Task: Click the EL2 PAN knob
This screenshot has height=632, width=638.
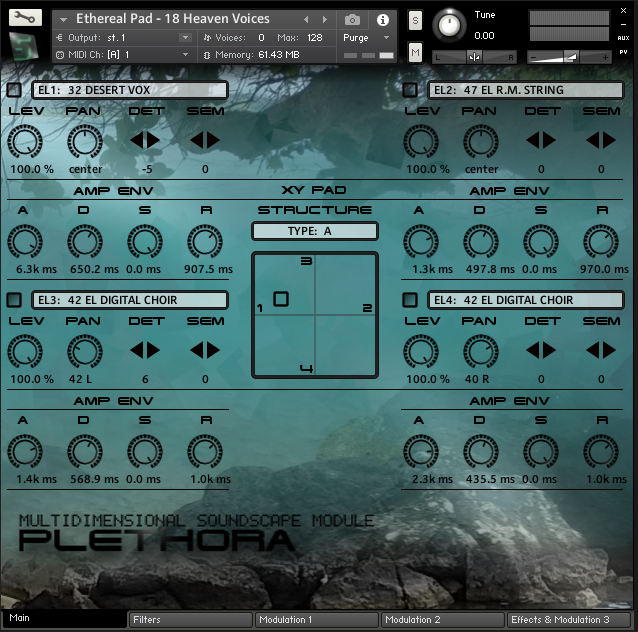Action: click(x=481, y=141)
